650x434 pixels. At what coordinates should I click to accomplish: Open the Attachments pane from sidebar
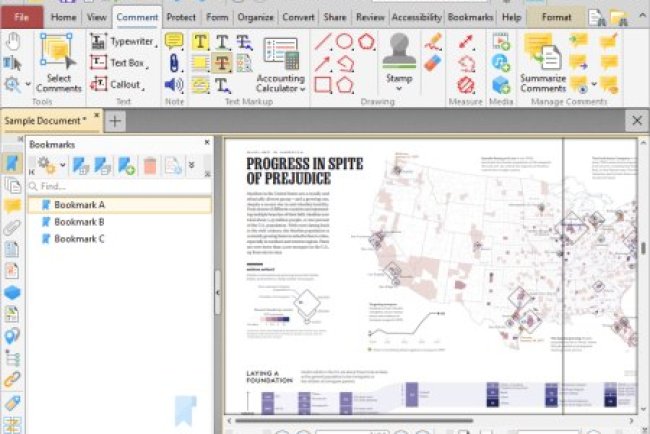(12, 227)
